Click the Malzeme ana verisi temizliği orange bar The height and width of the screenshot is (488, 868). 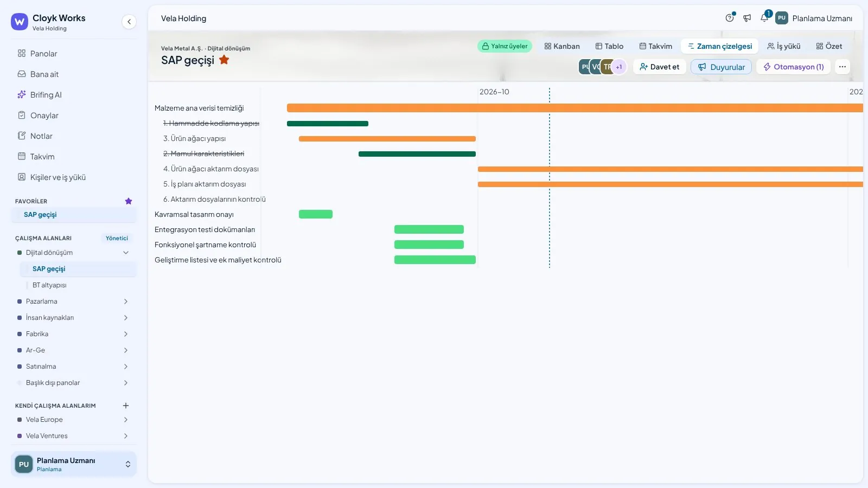[x=575, y=108]
